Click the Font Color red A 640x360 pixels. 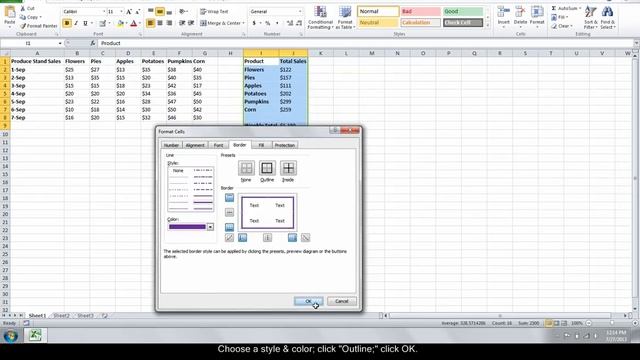tap(133, 23)
